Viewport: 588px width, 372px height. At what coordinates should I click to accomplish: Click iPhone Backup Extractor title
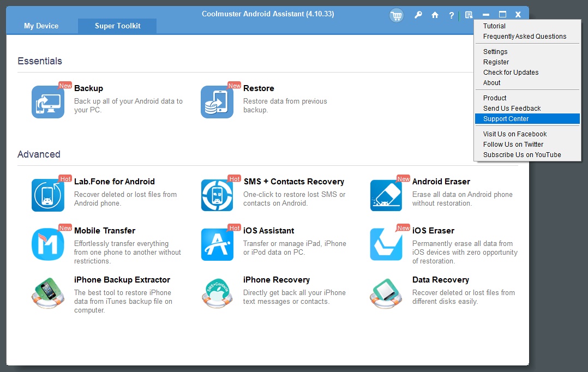[x=122, y=280]
